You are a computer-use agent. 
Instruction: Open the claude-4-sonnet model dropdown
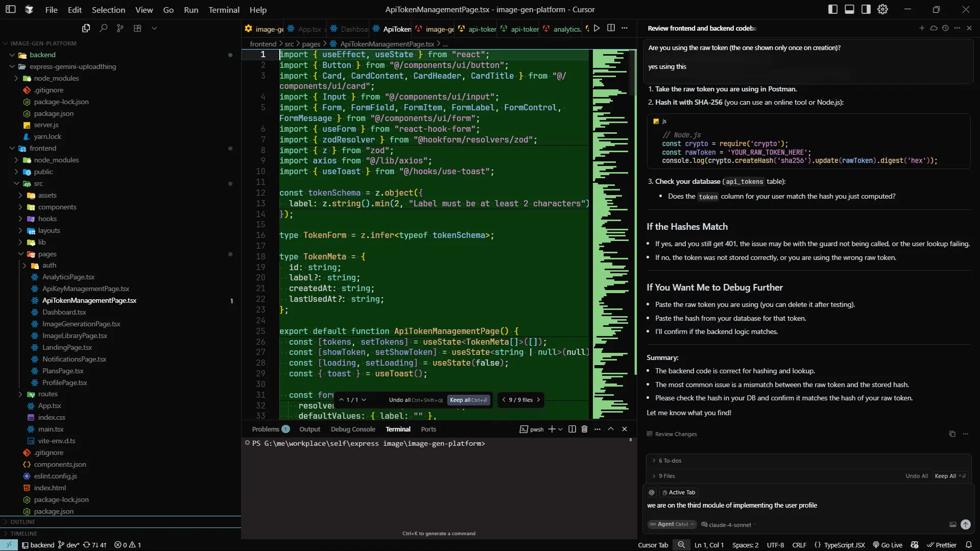[729, 524]
